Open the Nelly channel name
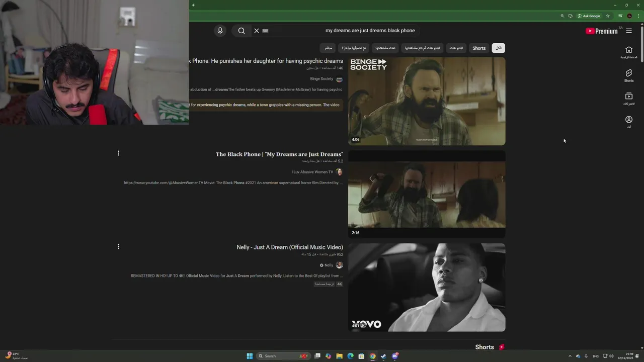This screenshot has height=362, width=644. tap(329, 265)
